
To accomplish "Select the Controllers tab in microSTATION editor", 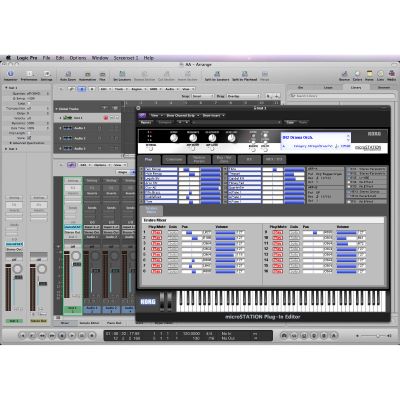I will pyautogui.click(x=174, y=160).
